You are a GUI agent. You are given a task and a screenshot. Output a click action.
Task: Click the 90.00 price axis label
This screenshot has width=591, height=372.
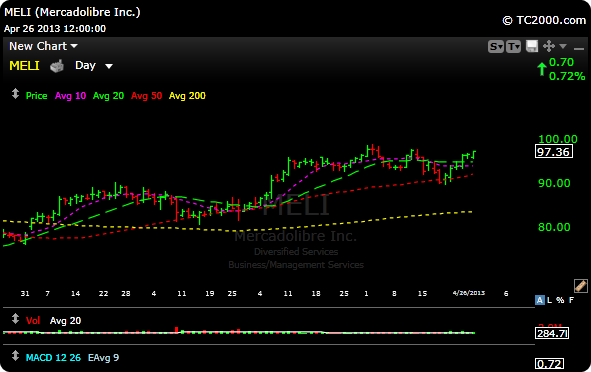tap(554, 183)
